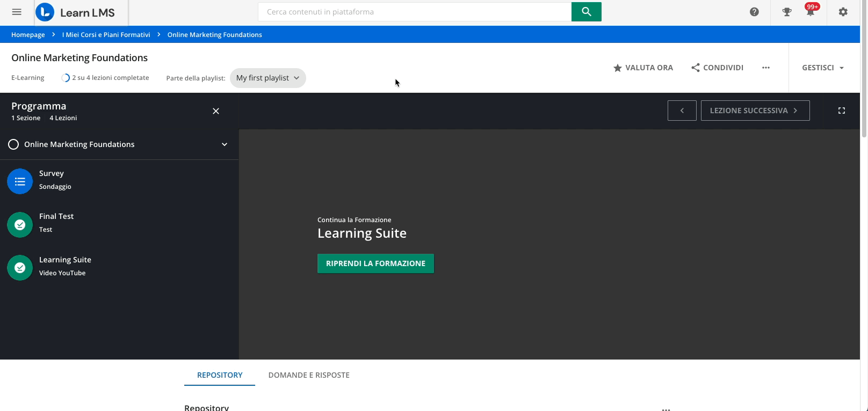
Task: Open the Repository ellipsis options
Action: point(666,409)
